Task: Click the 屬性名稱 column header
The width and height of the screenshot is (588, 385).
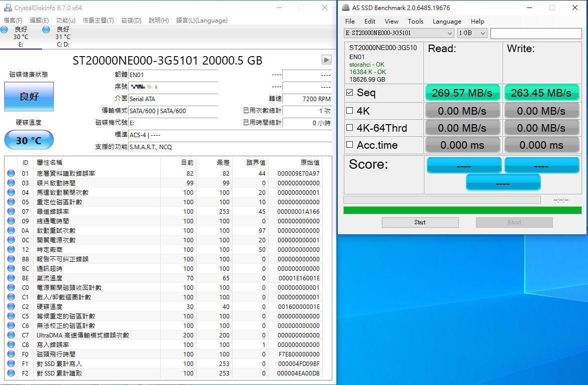Action: (49, 162)
